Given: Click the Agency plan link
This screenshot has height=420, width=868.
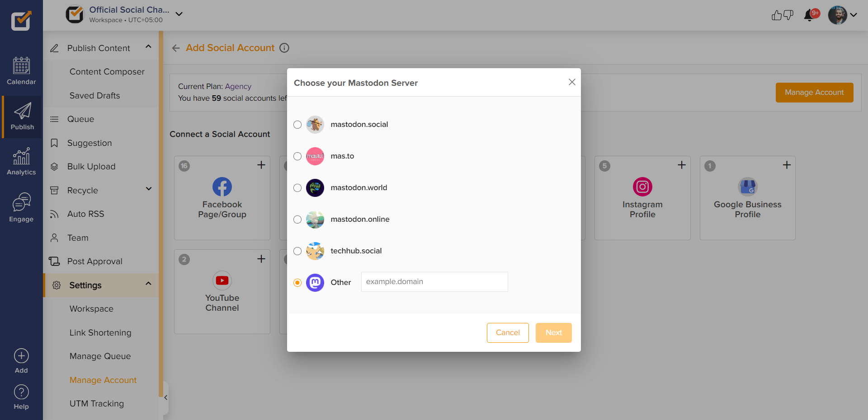Looking at the screenshot, I should click(238, 86).
